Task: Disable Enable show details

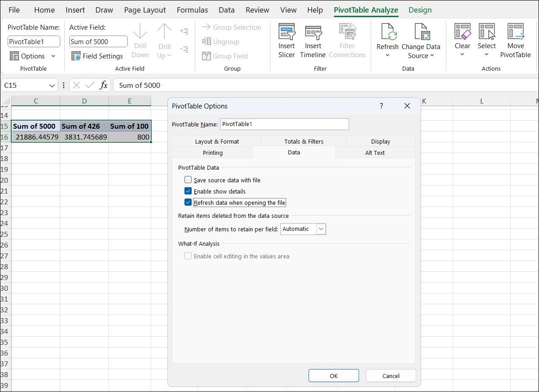Action: [x=188, y=191]
